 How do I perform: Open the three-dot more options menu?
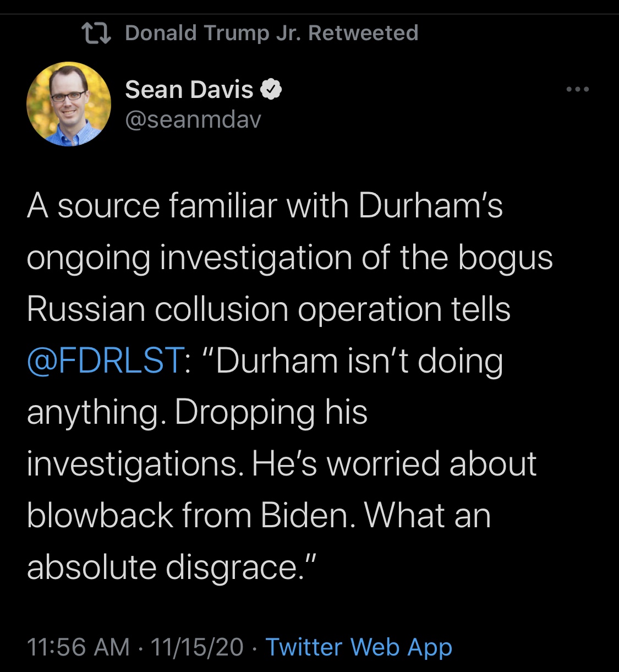click(578, 89)
